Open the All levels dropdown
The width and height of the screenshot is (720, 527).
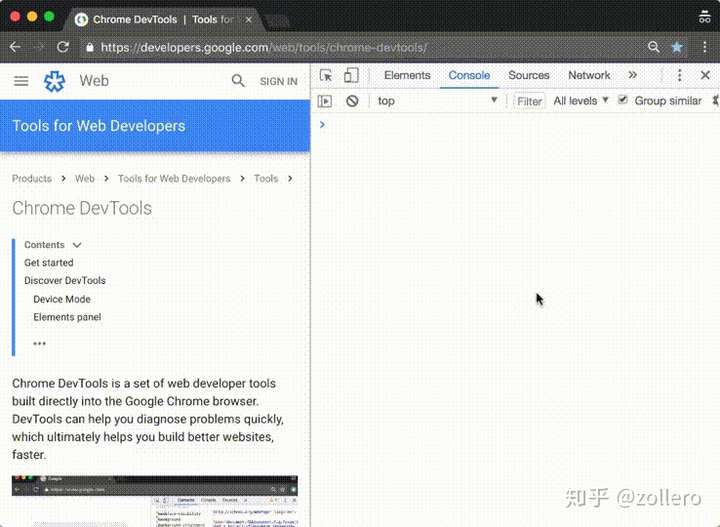pos(580,101)
